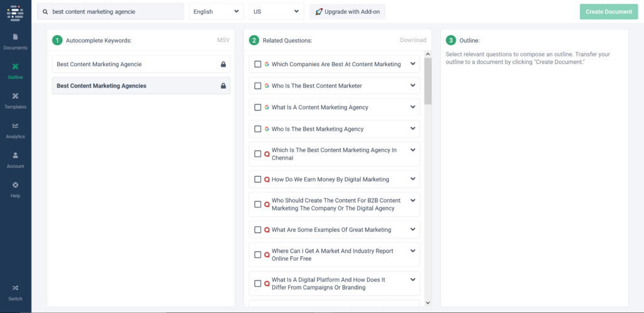The height and width of the screenshot is (313, 644).
Task: Click the Download link
Action: click(x=413, y=40)
